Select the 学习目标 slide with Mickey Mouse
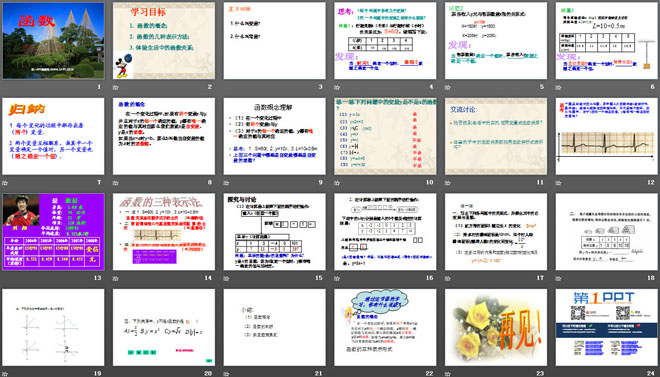This screenshot has height=377, width=660. pyautogui.click(x=164, y=41)
